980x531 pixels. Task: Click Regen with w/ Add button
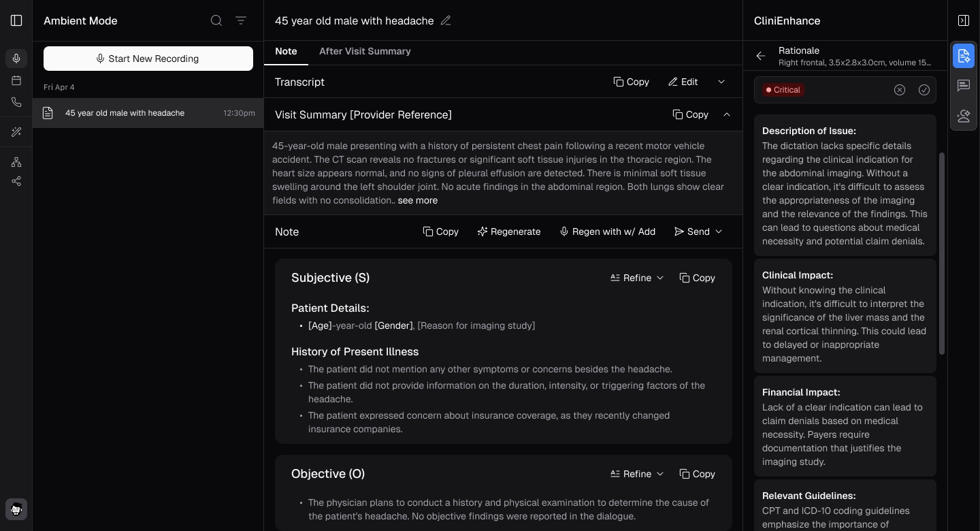[x=607, y=231]
